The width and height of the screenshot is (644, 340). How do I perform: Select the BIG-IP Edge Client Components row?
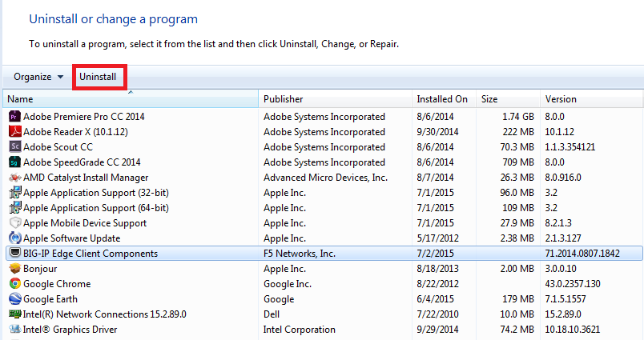[324, 253]
